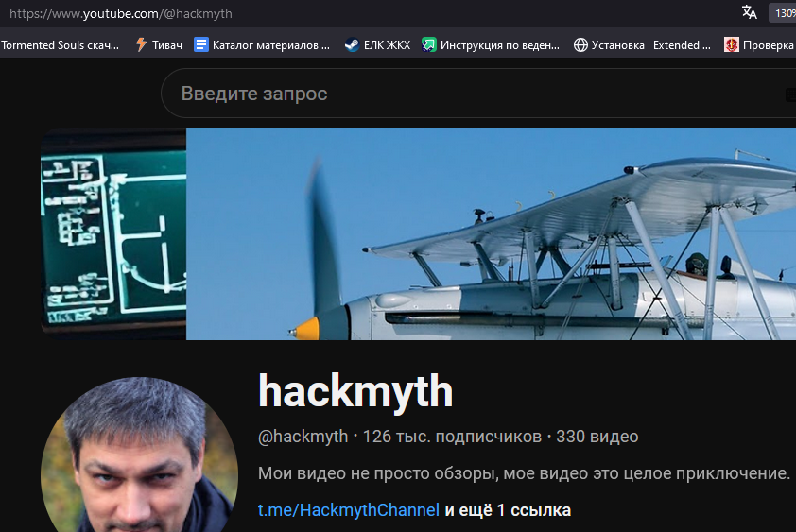Open the ЕЛК ЖКХ bookmark

coord(377,45)
